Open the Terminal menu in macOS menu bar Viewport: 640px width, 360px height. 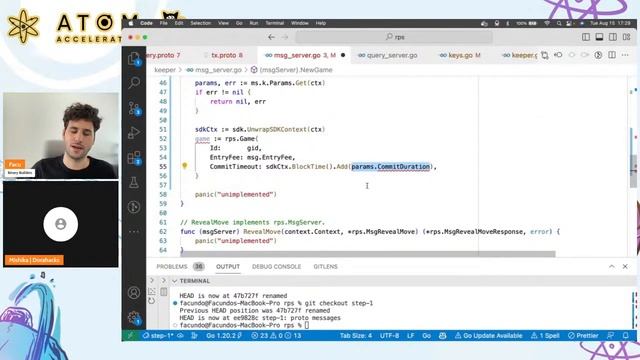274,23
